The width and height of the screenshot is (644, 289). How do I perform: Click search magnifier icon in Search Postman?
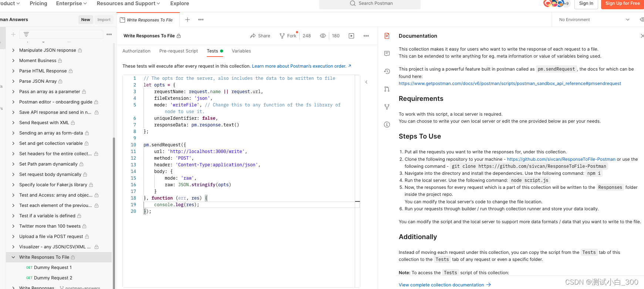pos(353,3)
